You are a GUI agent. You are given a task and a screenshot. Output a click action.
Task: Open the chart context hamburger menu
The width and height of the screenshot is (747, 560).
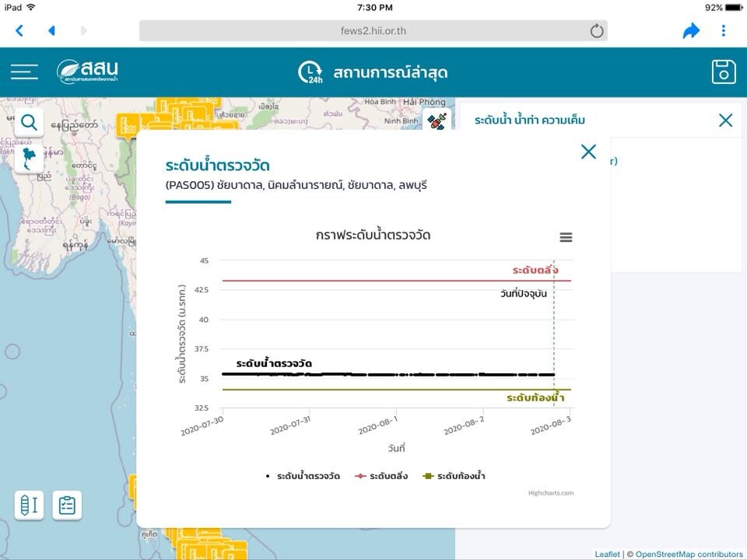[x=566, y=237]
